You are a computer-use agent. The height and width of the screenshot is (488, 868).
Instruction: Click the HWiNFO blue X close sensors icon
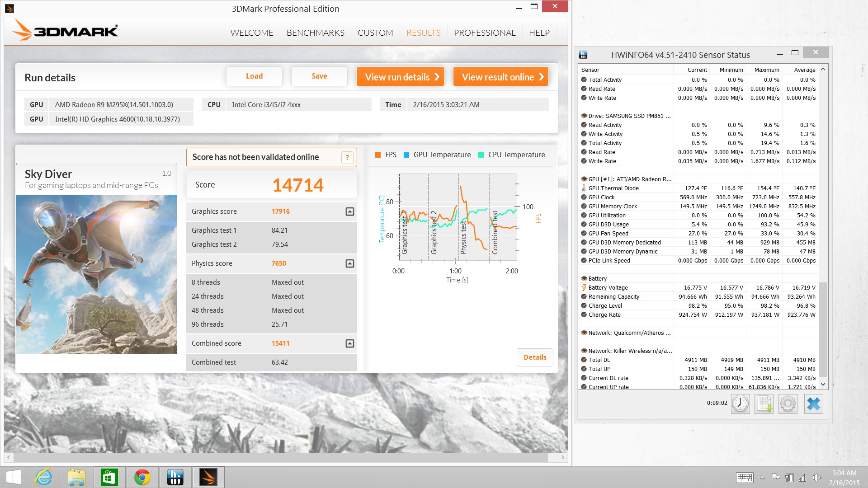(813, 404)
